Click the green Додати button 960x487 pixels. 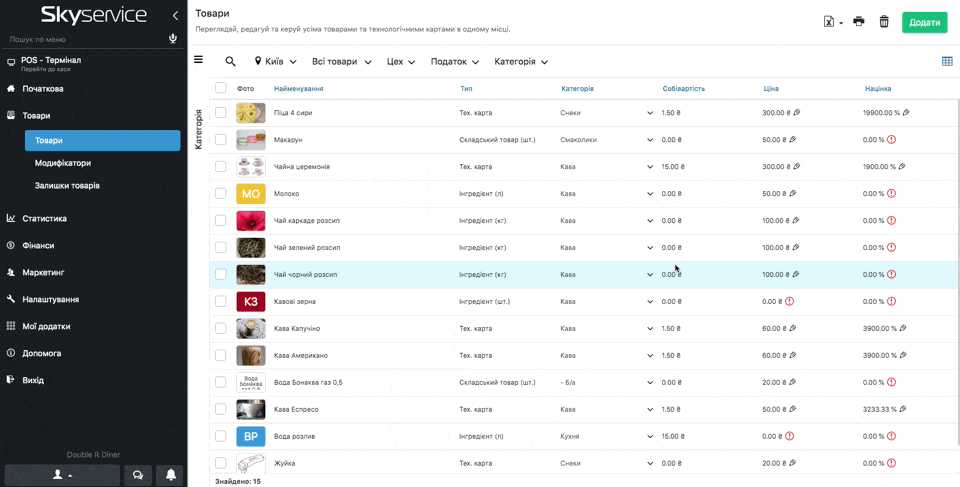tap(924, 22)
